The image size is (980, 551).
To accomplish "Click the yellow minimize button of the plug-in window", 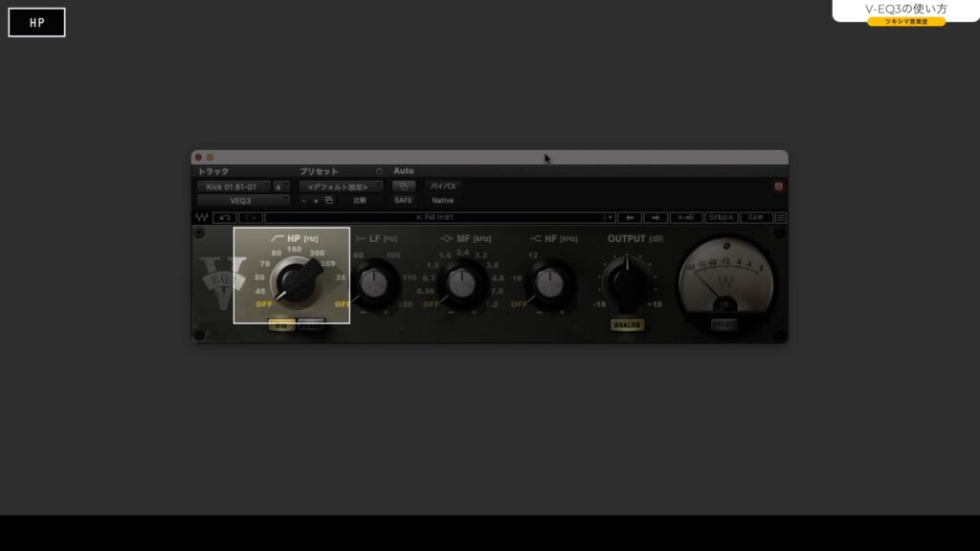I will coord(210,158).
